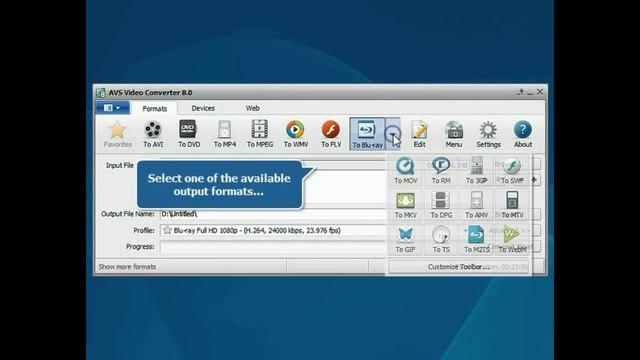Choose To GIF from the format dropdown
This screenshot has width=640, height=360.
coord(405,240)
